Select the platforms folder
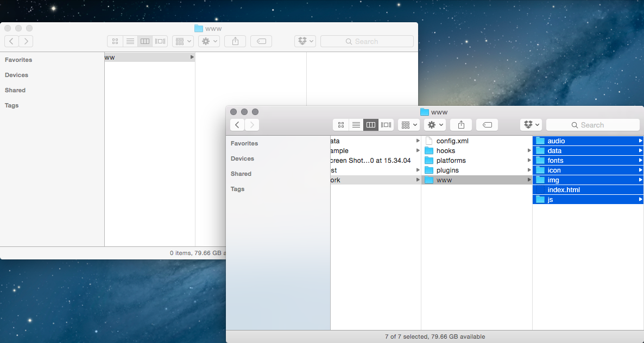The image size is (644, 343). point(477,161)
